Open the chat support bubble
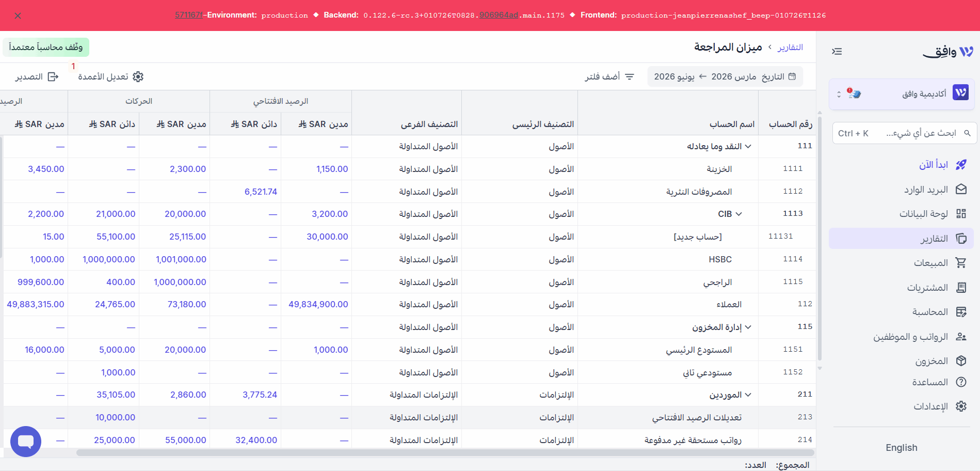 (x=26, y=442)
